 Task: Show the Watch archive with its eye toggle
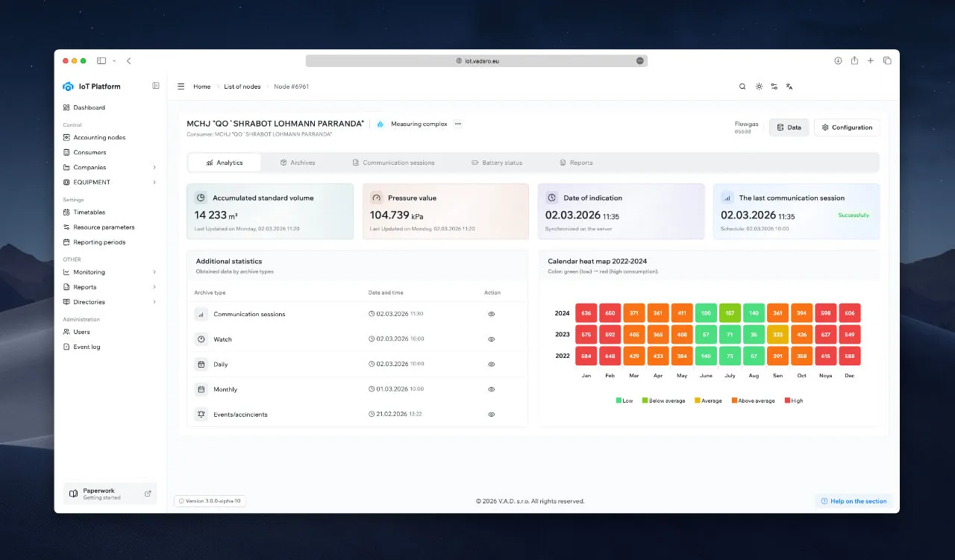[x=491, y=339]
